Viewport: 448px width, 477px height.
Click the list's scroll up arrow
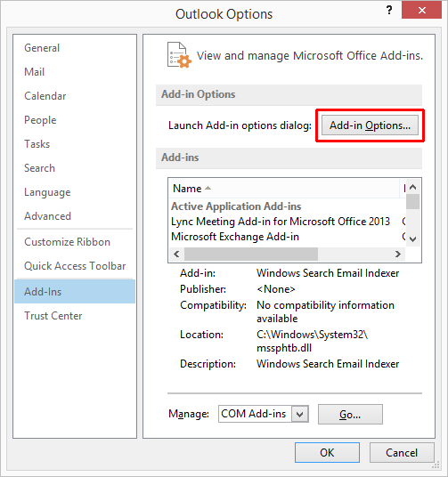click(x=412, y=187)
